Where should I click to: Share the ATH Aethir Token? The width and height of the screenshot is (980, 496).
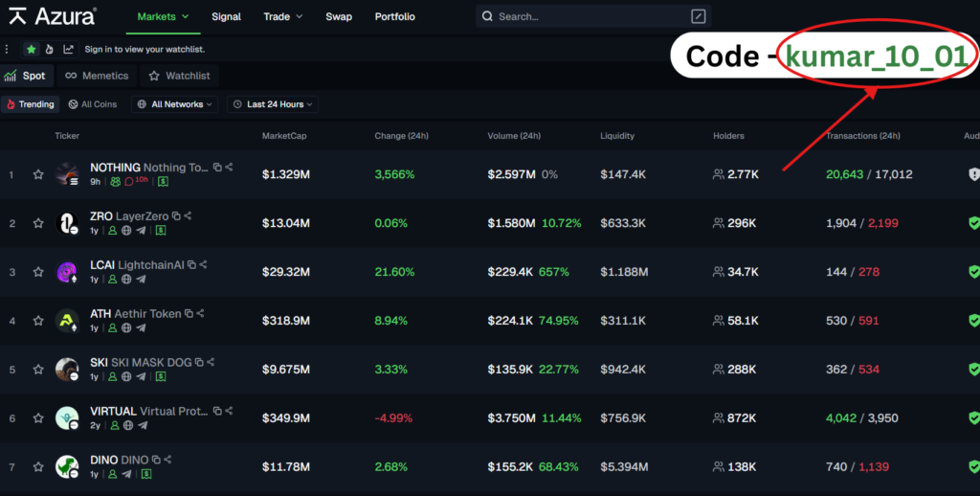click(200, 313)
